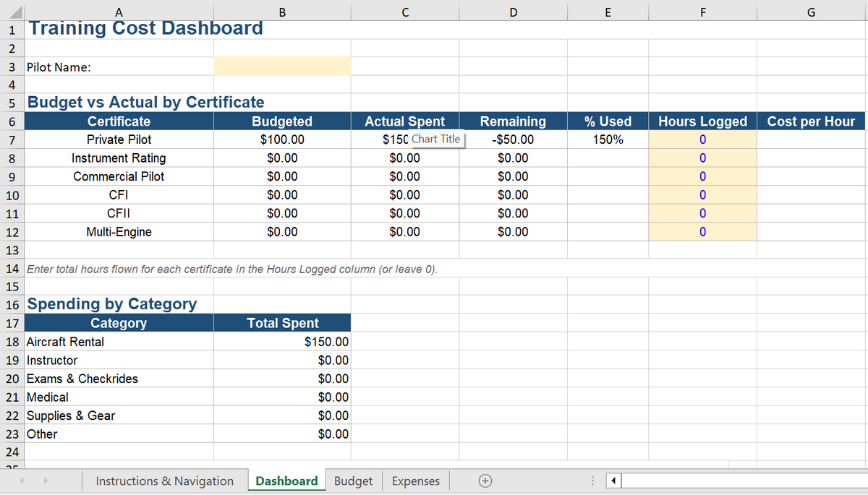Select row 7 header
This screenshot has width=868, height=495.
12,139
